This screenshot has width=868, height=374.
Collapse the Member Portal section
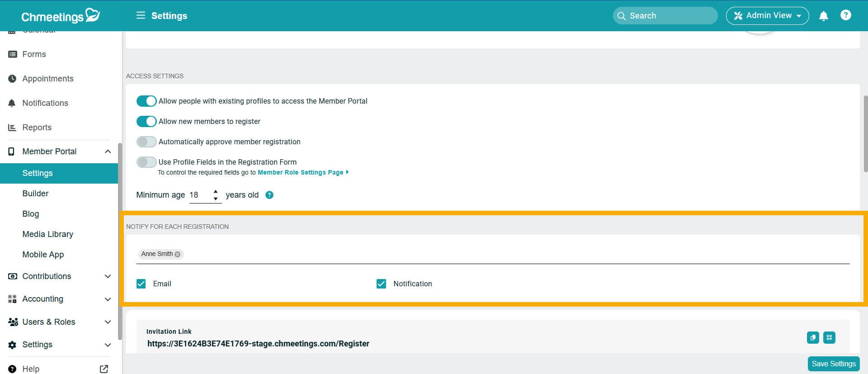(108, 151)
